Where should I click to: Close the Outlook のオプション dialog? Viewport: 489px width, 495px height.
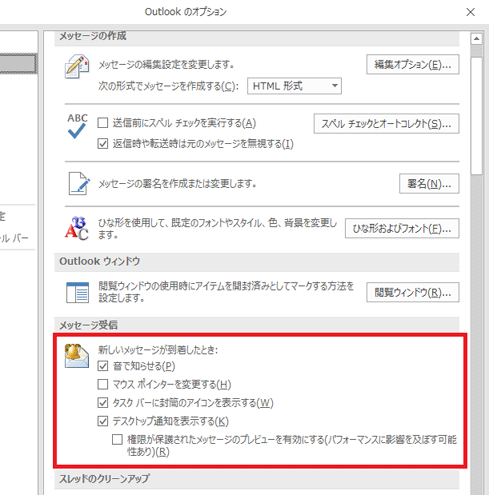(x=470, y=12)
